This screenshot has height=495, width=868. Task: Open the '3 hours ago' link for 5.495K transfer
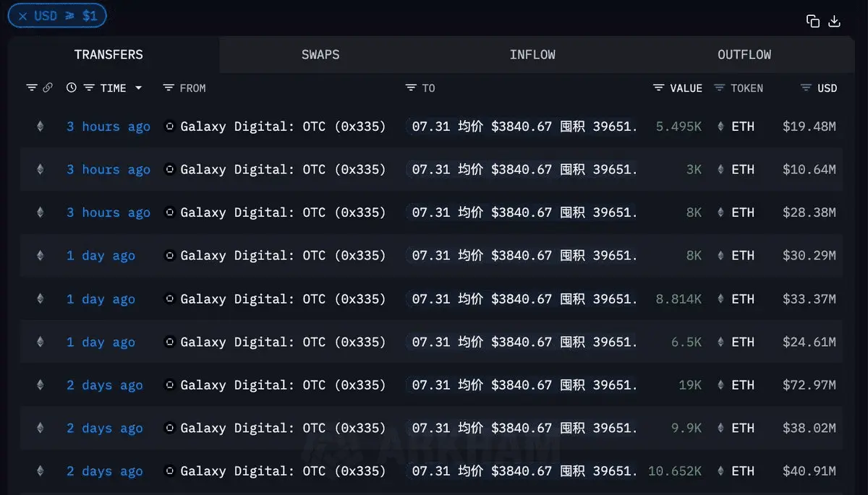[109, 126]
